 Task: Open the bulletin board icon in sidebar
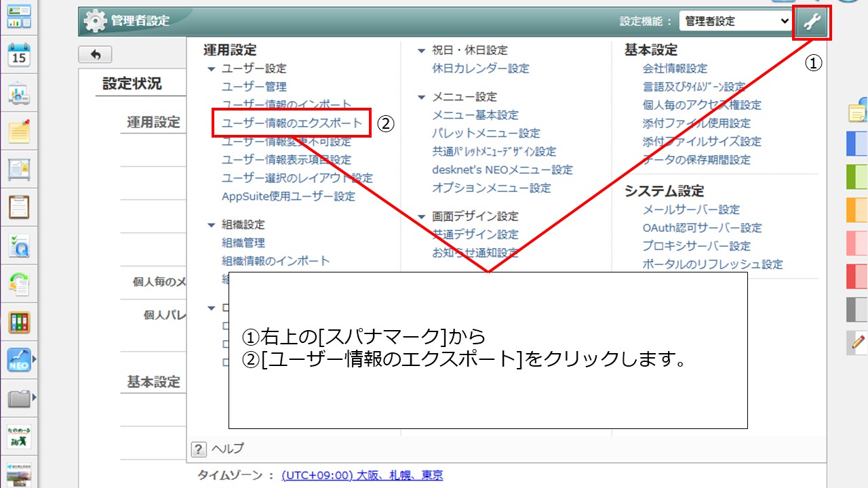[x=19, y=169]
